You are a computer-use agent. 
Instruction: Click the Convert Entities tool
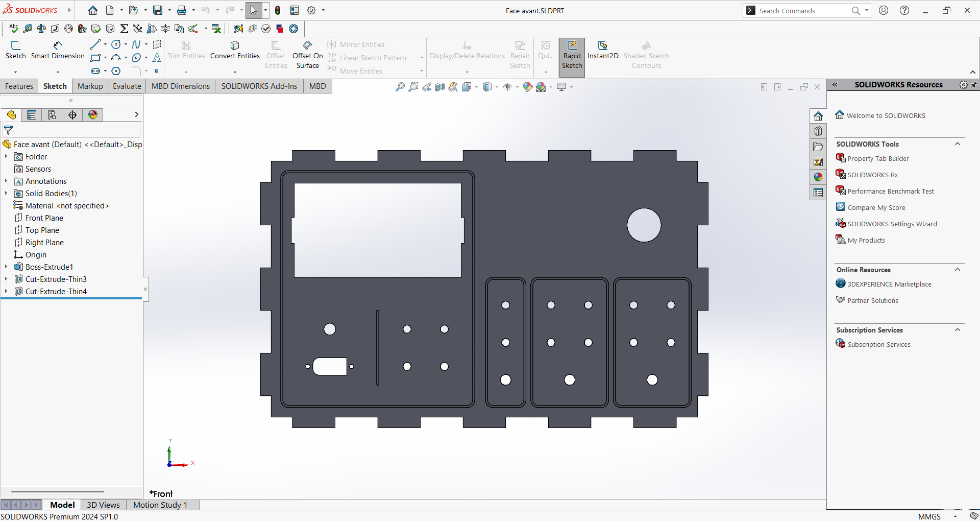tap(235, 50)
